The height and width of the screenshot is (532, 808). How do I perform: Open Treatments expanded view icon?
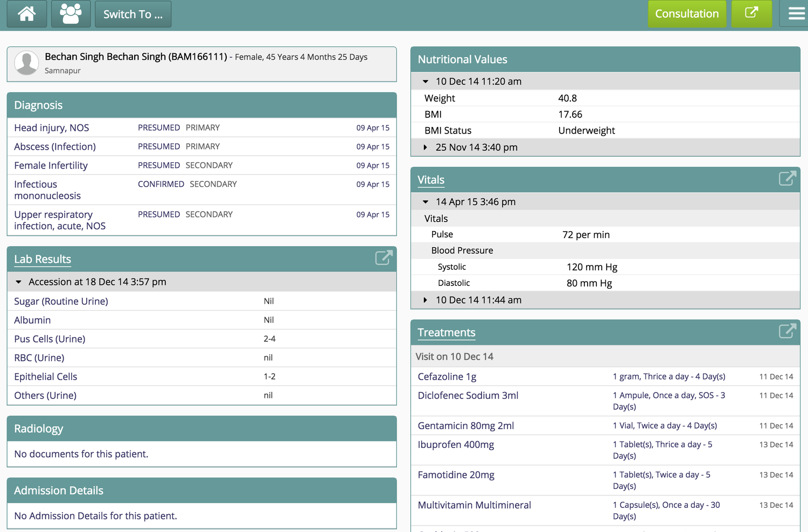click(787, 331)
